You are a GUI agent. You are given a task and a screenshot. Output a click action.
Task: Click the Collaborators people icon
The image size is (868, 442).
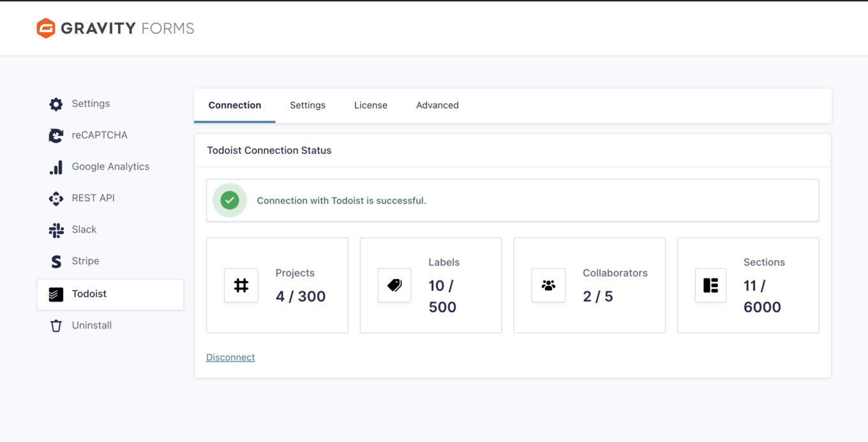coord(548,286)
